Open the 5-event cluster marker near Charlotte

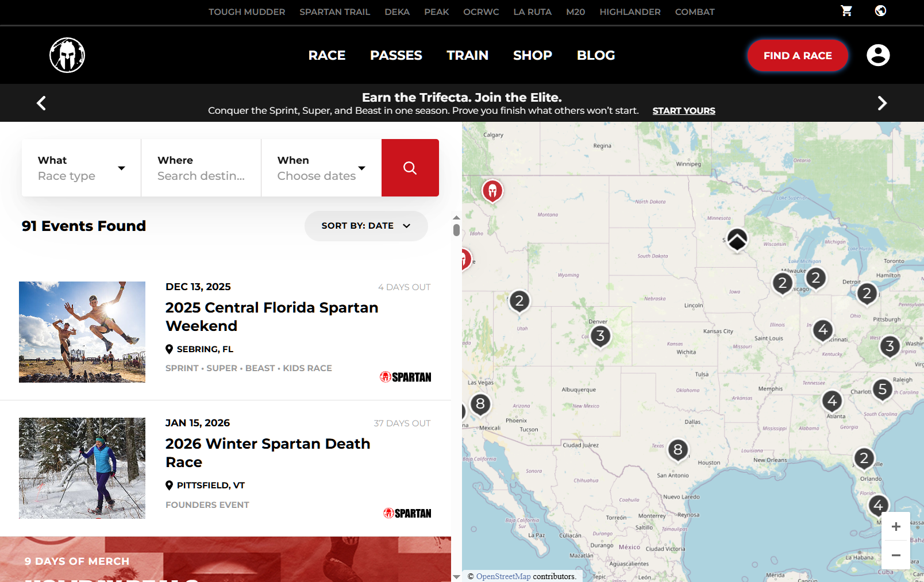pos(883,389)
